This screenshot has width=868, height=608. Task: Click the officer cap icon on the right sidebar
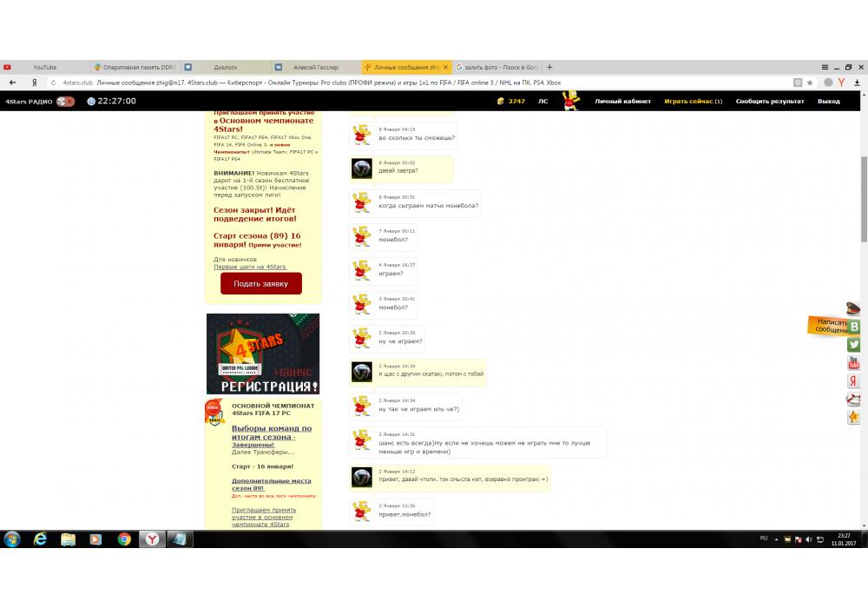(853, 307)
